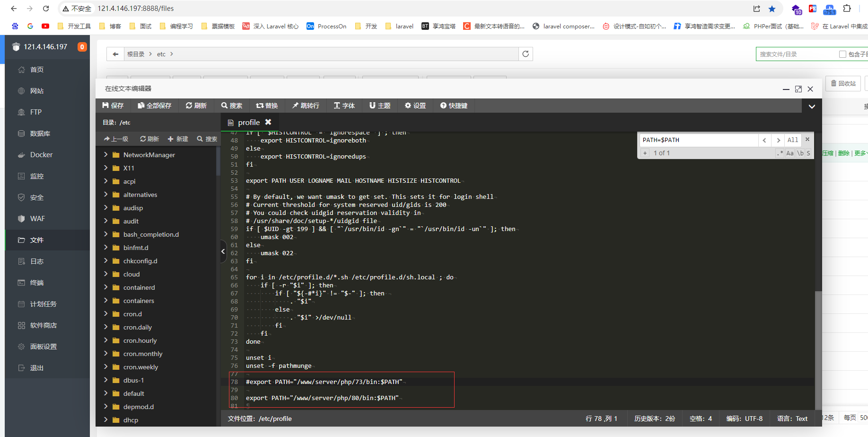Image resolution: width=868 pixels, height=437 pixels.
Task: Click the PATH=$PATH search input field
Action: tap(699, 140)
